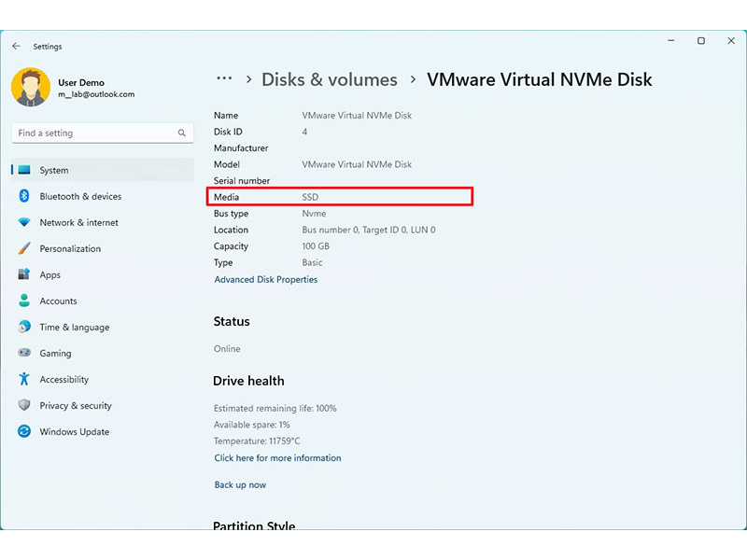747x560 pixels.
Task: Click the System monitor icon
Action: point(24,170)
